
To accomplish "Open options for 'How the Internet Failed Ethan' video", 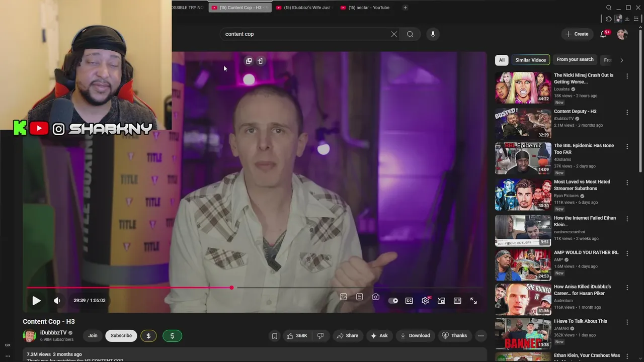I will pos(627,219).
